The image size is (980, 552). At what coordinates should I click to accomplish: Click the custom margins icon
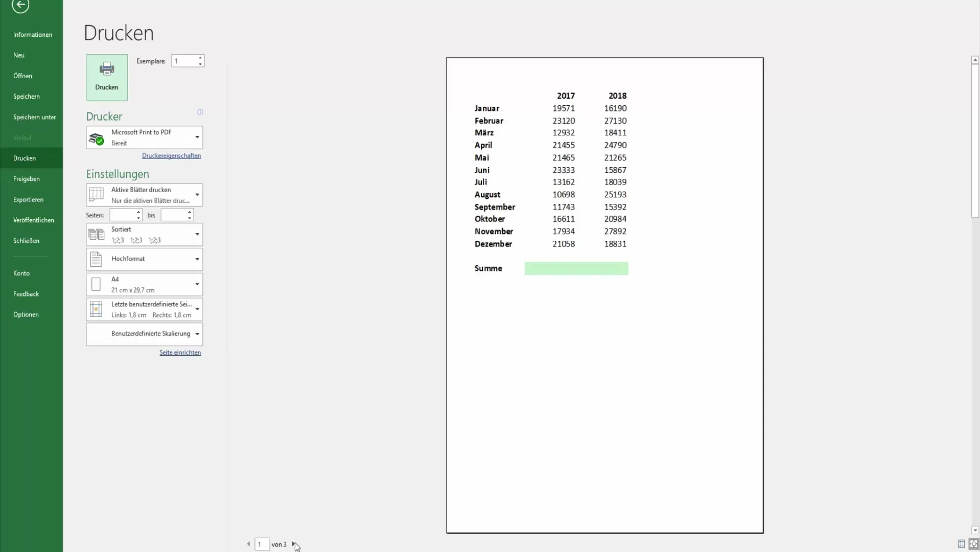pos(96,309)
